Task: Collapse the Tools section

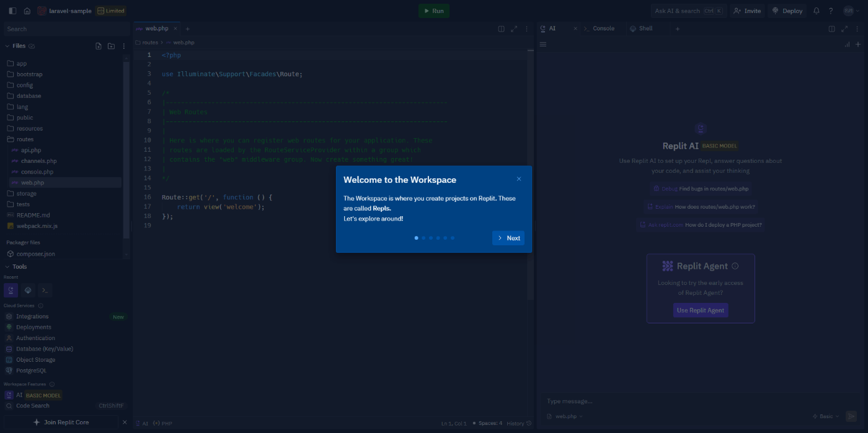Action: (x=7, y=266)
